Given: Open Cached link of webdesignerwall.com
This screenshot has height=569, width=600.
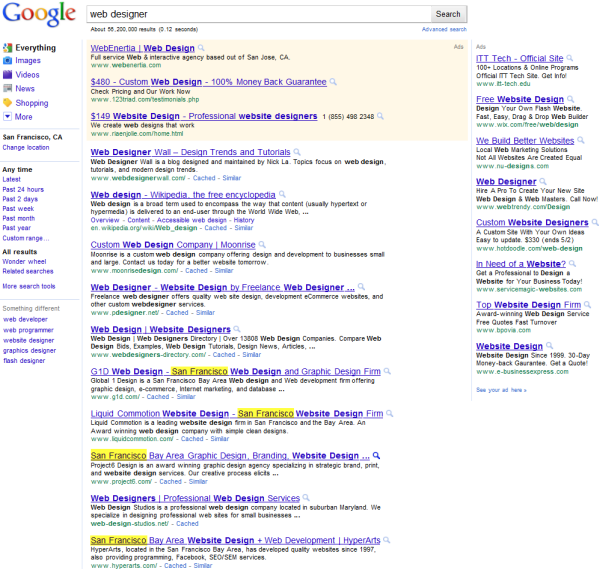Looking at the screenshot, I should click(x=204, y=178).
